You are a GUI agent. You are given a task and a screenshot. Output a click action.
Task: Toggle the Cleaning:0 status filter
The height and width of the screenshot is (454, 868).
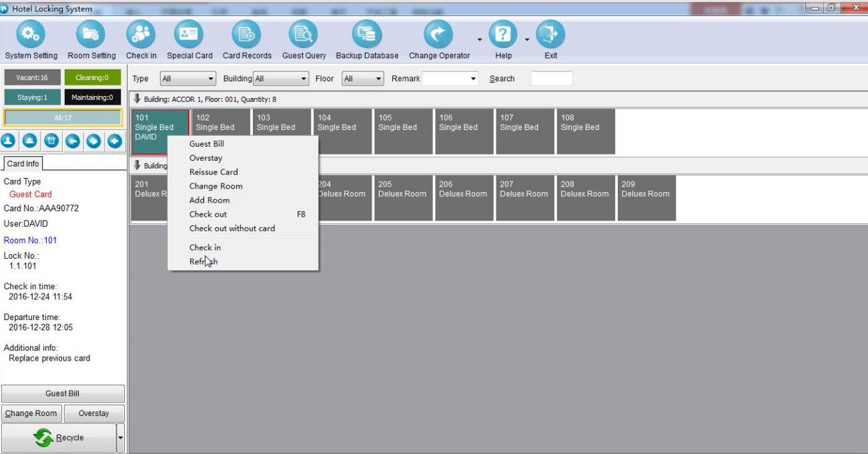click(x=93, y=78)
